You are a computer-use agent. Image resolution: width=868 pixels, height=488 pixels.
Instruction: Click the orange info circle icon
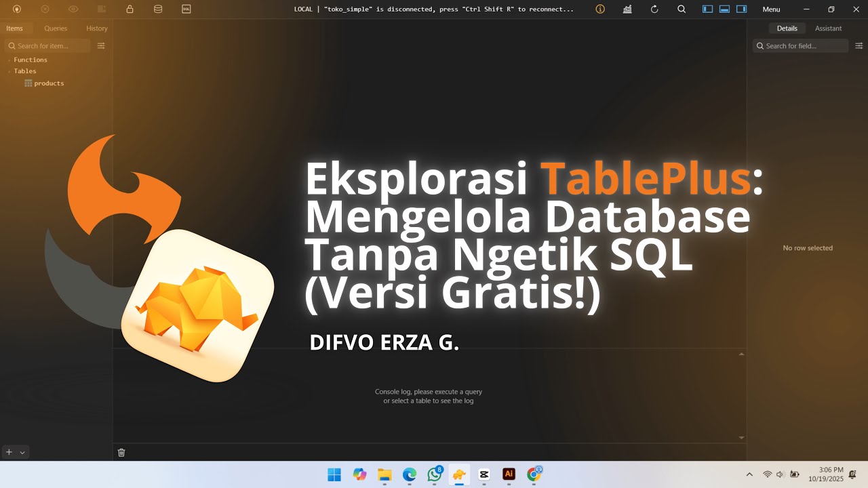pyautogui.click(x=600, y=9)
